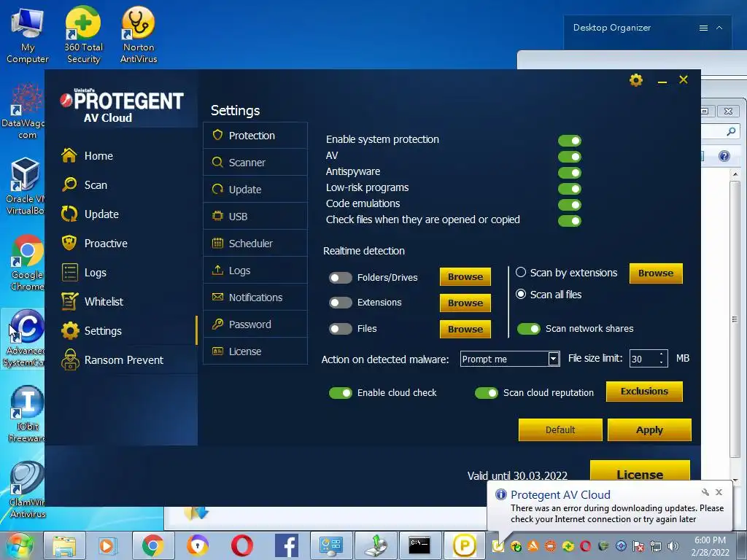Click Browse next to Scan by extensions
The image size is (747, 560).
click(x=656, y=273)
